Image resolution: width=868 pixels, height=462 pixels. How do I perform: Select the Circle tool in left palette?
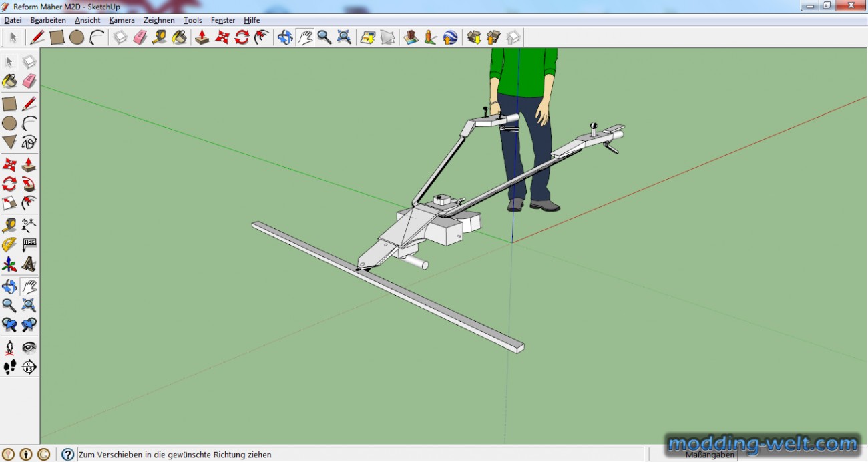point(9,123)
